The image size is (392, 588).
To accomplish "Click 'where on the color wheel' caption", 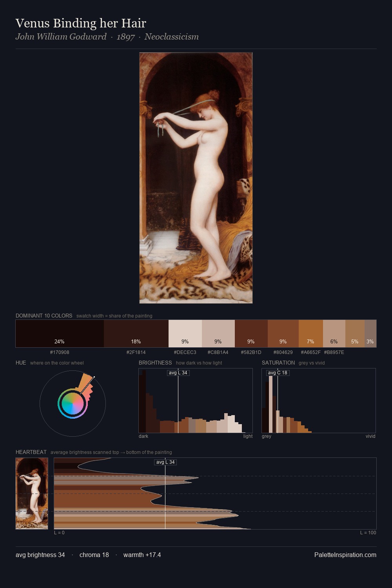I will click(57, 363).
